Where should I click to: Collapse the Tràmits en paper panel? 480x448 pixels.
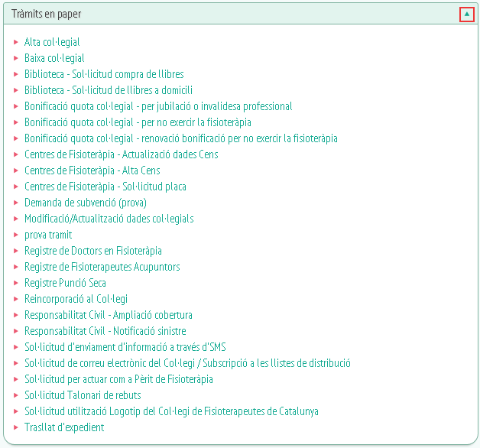(x=466, y=14)
